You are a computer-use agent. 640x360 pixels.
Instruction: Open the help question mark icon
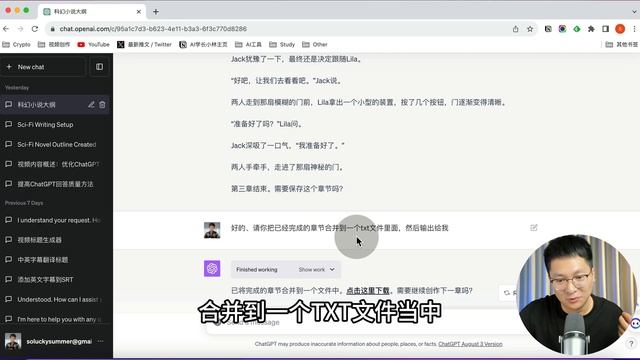pos(631,344)
